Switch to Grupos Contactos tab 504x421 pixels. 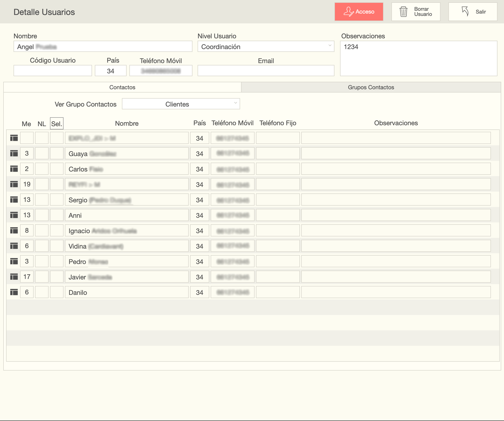click(x=371, y=87)
